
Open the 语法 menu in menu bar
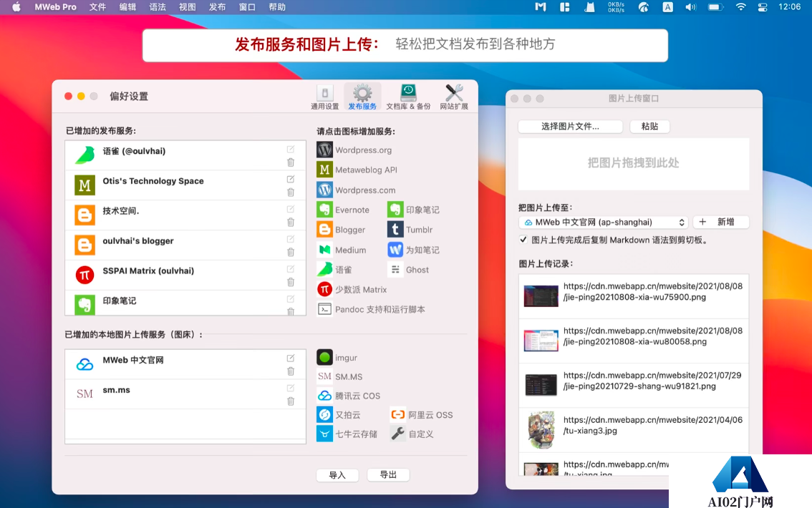point(158,7)
